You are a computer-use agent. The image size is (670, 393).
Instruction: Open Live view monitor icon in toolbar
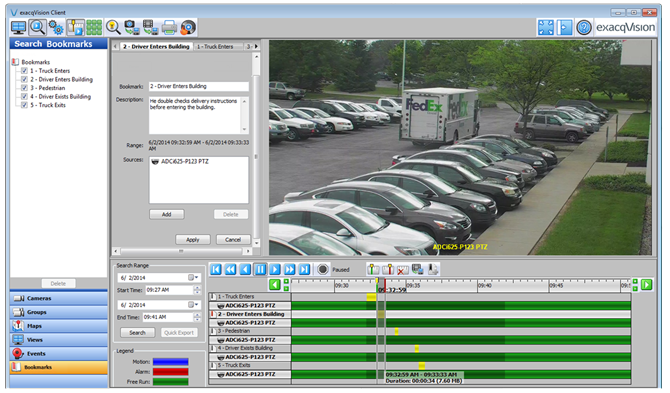point(18,28)
